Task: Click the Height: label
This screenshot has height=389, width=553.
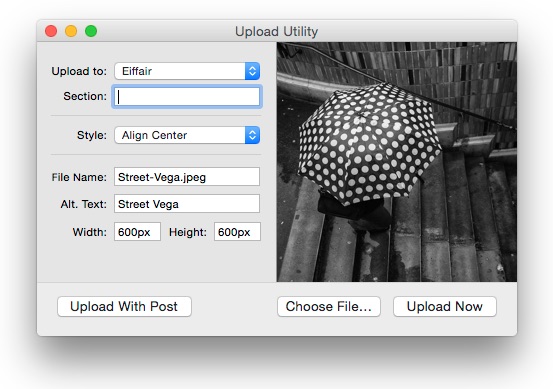Action: tap(188, 232)
